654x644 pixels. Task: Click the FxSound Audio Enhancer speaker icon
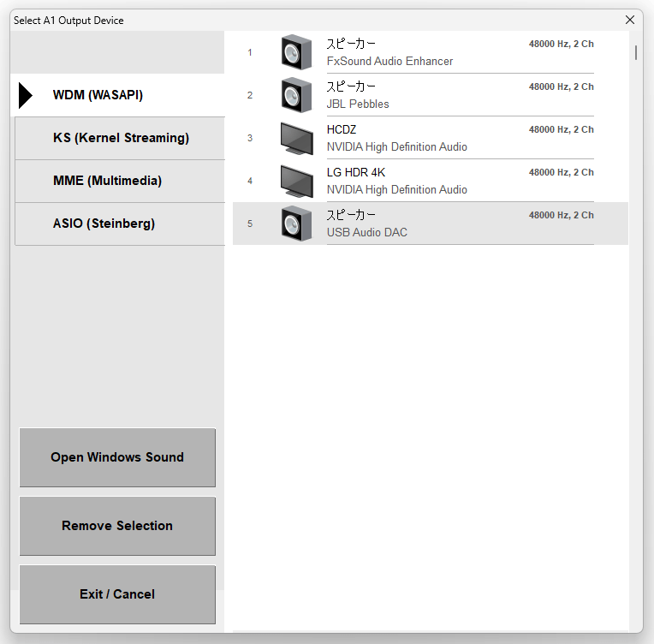click(296, 52)
